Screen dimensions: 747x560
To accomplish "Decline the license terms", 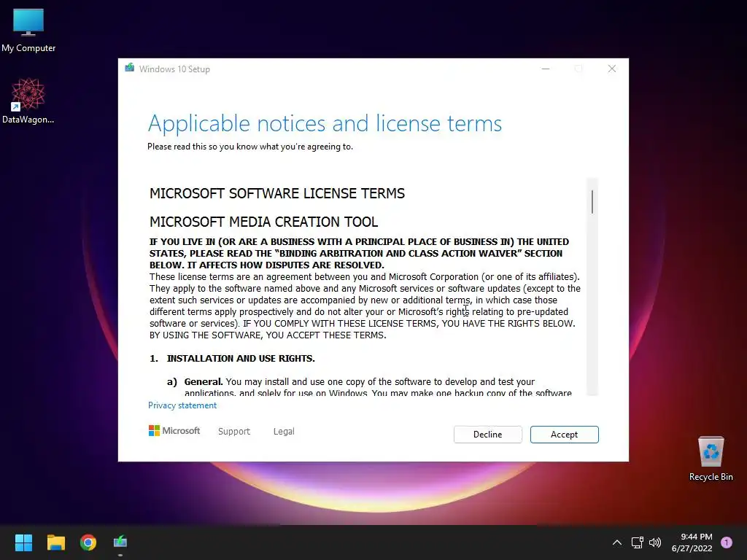I will tap(488, 435).
